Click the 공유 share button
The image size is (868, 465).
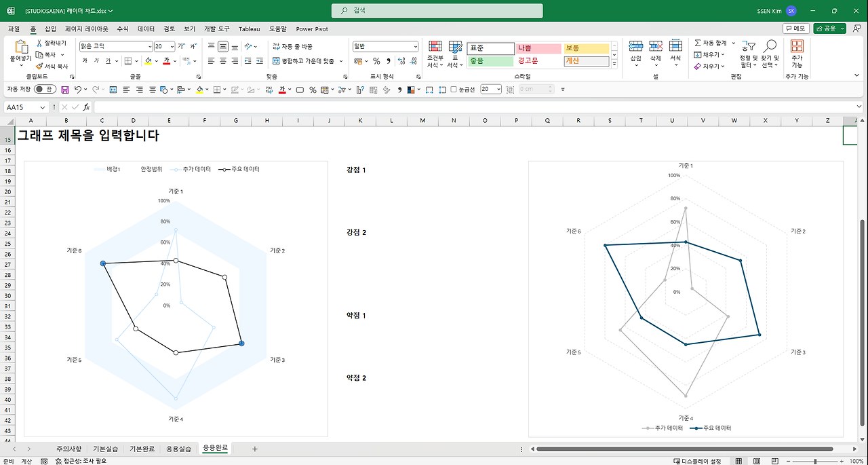coord(831,29)
